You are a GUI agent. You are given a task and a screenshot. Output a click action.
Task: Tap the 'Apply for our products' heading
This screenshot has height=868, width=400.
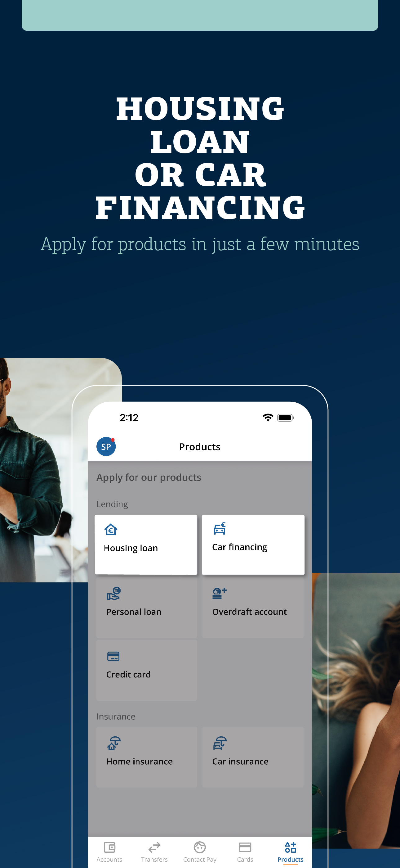click(149, 477)
